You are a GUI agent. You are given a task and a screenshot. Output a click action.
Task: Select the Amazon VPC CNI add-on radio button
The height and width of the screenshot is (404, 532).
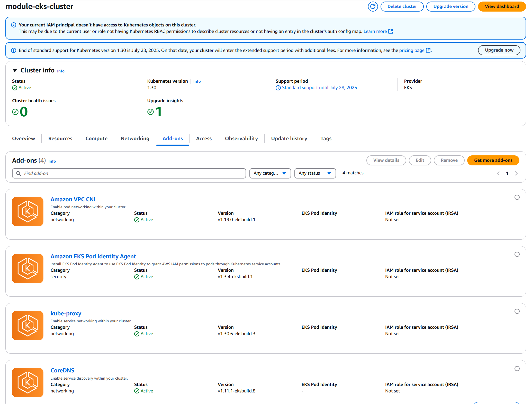pyautogui.click(x=517, y=197)
